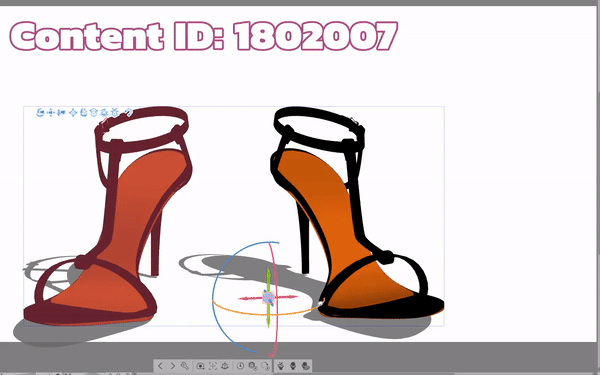
Task: Click the reset rotation dial icon
Action: point(240,366)
